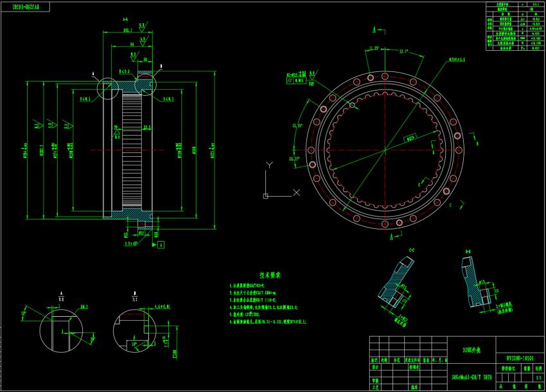The height and width of the screenshot is (392, 546).
Task: Click the boxed datum A symbol below section view
Action: 161,245
